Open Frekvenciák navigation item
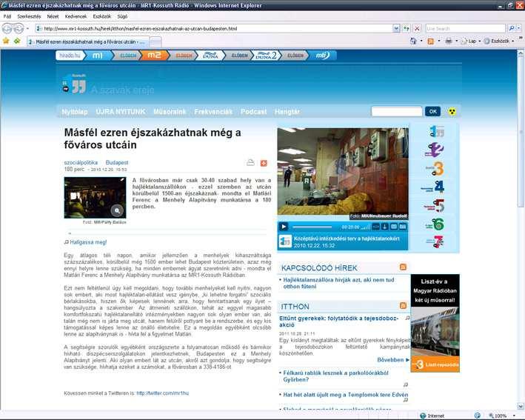The width and height of the screenshot is (525, 420). (x=213, y=112)
